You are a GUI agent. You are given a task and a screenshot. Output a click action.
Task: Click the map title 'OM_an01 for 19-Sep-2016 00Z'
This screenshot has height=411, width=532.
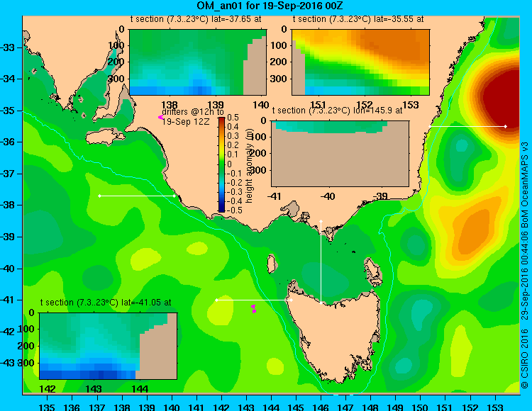pos(270,6)
